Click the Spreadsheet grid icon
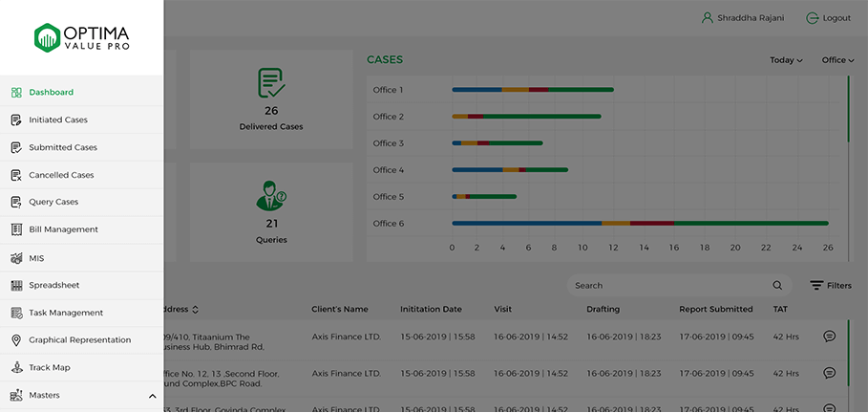The width and height of the screenshot is (868, 413). pyautogui.click(x=16, y=286)
